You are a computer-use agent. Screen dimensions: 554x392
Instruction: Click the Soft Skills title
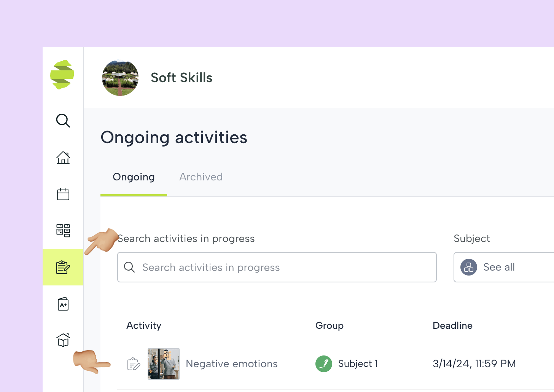click(x=181, y=78)
